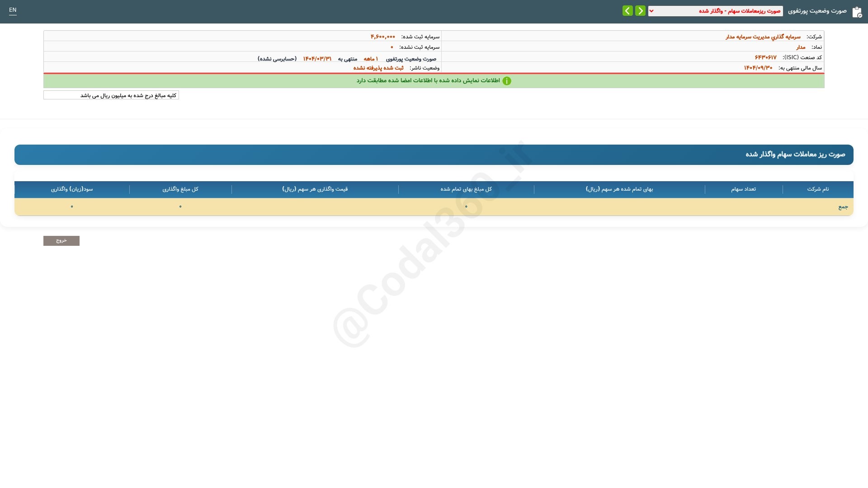
Task: Click the symbol value مدار
Action: 801,47
